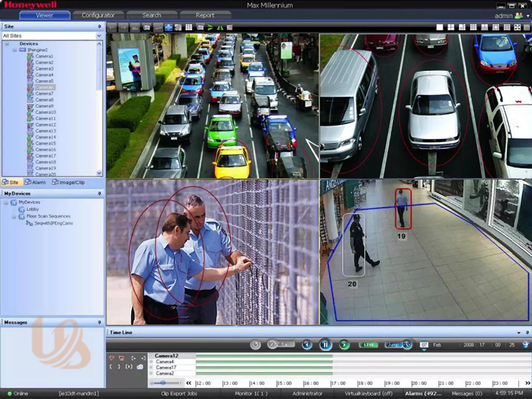This screenshot has height=399, width=532.
Task: Click the blue rewind playback button
Action: (x=307, y=344)
